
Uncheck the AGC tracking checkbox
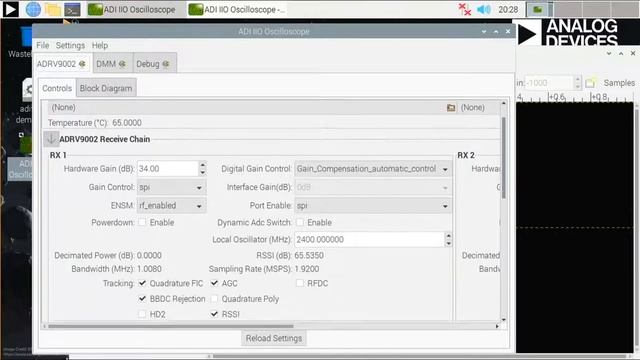click(x=214, y=283)
